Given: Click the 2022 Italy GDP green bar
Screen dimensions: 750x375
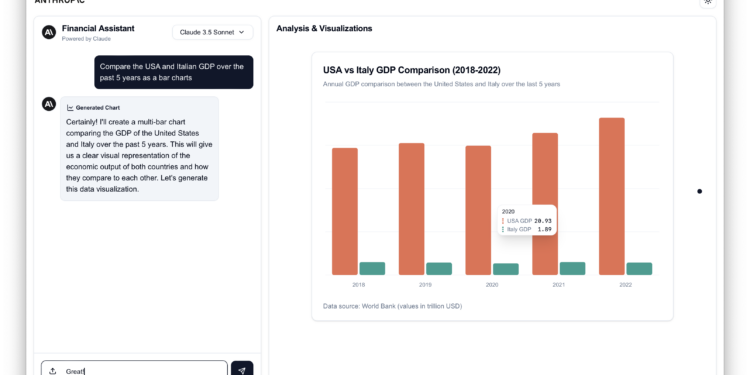Looking at the screenshot, I should point(640,269).
